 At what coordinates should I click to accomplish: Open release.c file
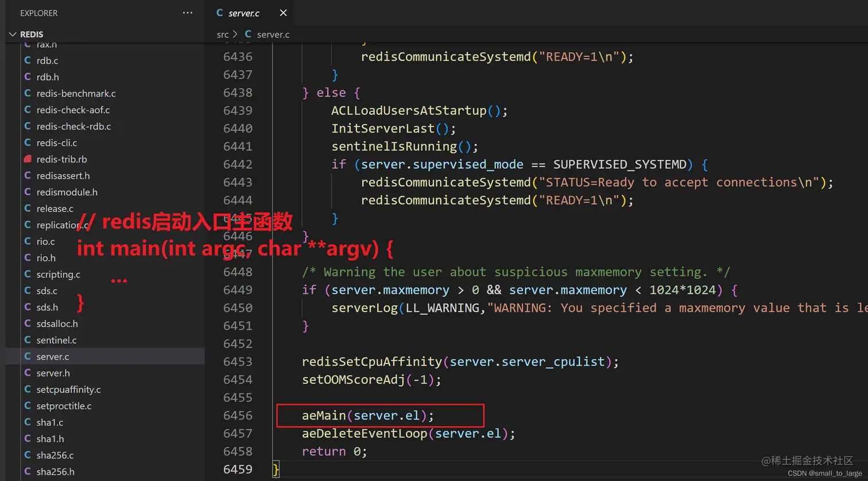coord(55,208)
